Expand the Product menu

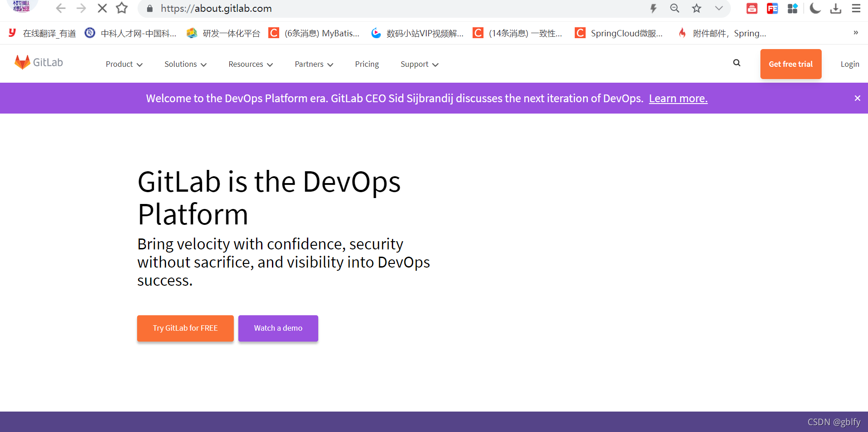(x=124, y=64)
